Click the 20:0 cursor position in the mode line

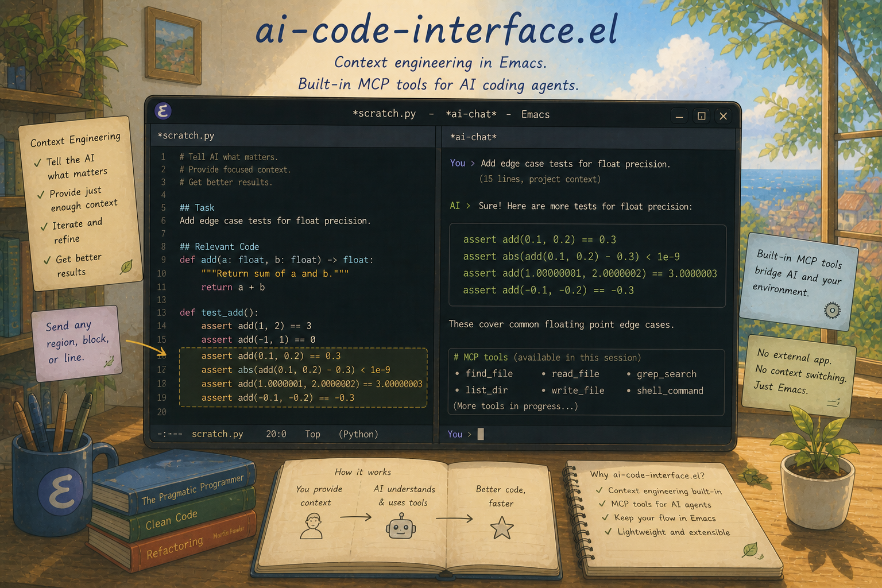276,434
